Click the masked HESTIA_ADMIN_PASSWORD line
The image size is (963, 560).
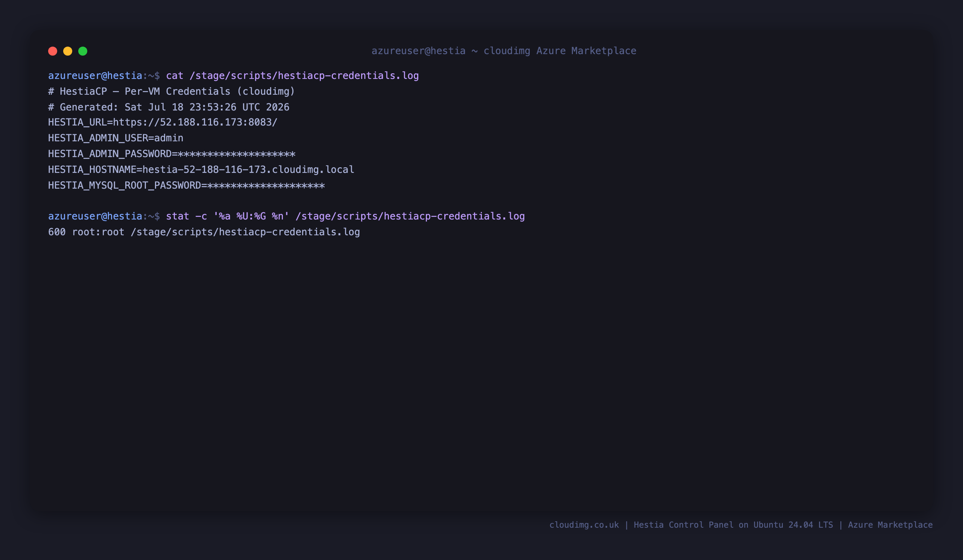172,154
